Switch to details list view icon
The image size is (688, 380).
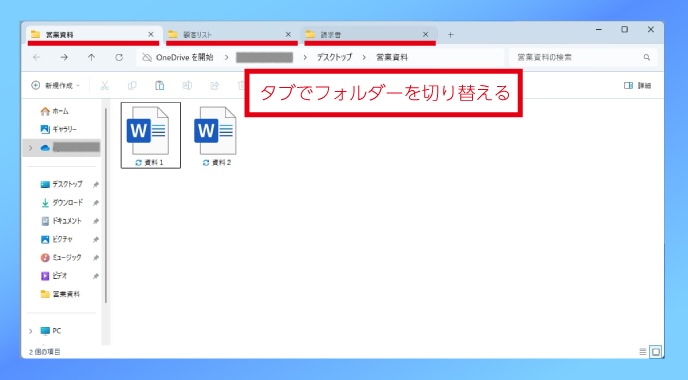[x=643, y=351]
